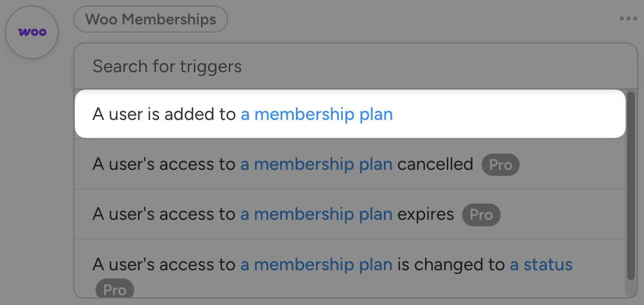Click the Pro badge on expires trigger
Viewport: 644px width, 305px height.
(x=481, y=215)
